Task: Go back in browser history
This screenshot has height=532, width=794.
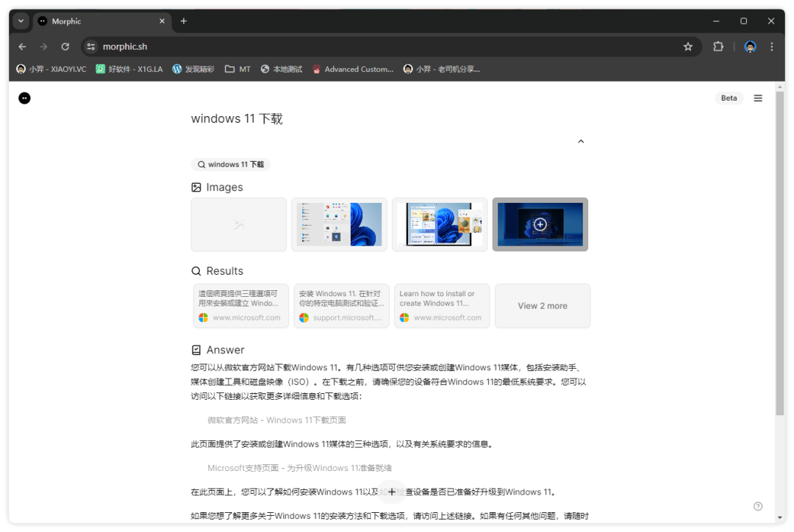Action: pos(22,46)
